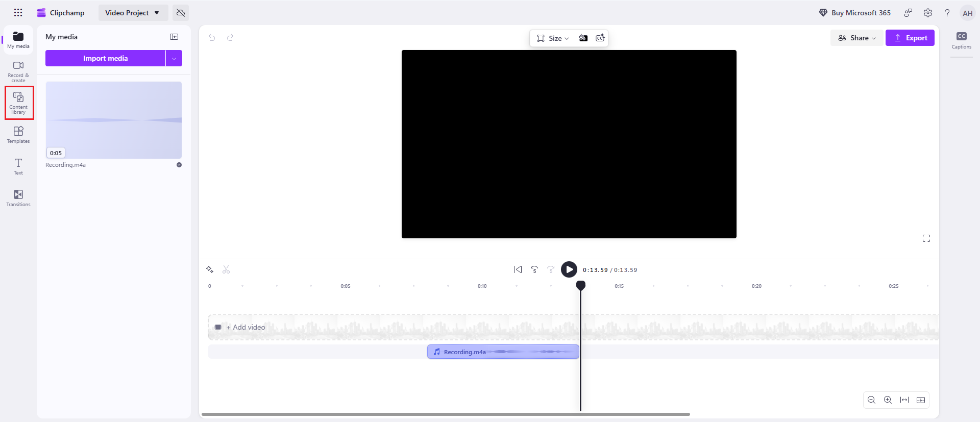The height and width of the screenshot is (422, 980).
Task: Click the Import media button
Action: 105,58
